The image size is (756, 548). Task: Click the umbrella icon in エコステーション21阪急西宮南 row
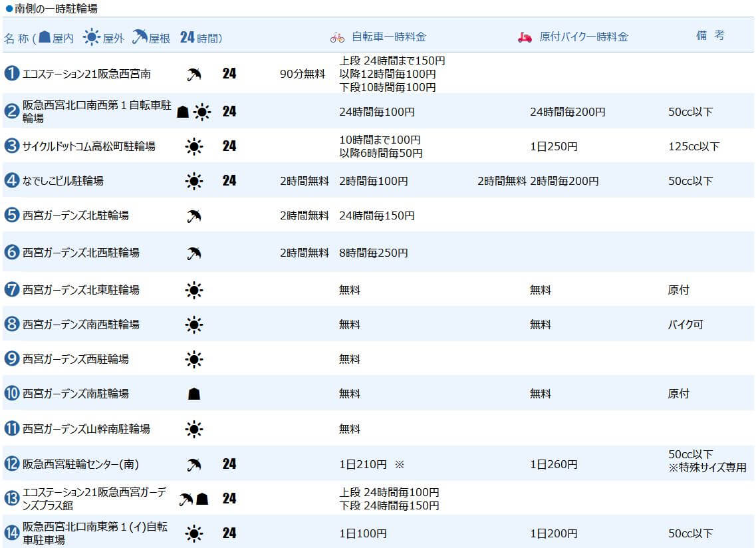(194, 74)
